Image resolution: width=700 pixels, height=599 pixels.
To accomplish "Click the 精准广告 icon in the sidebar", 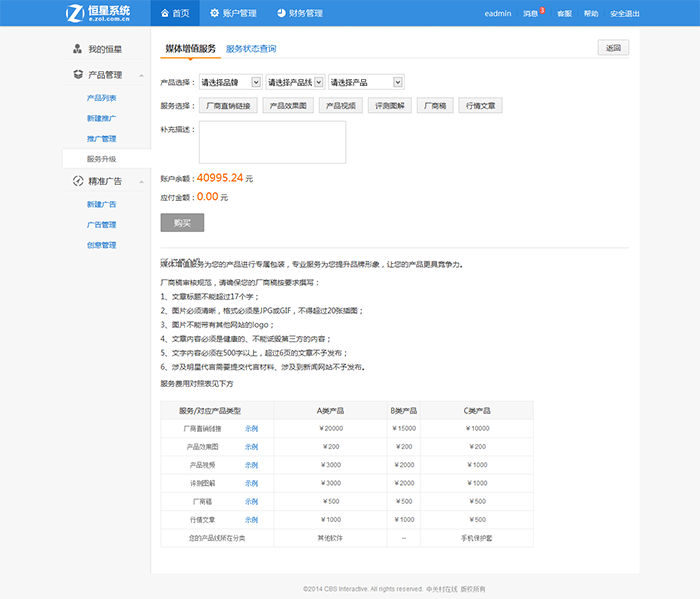I will 78,181.
